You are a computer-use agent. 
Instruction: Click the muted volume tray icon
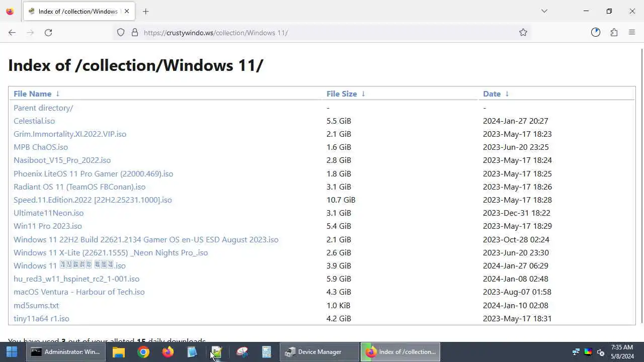click(x=600, y=352)
